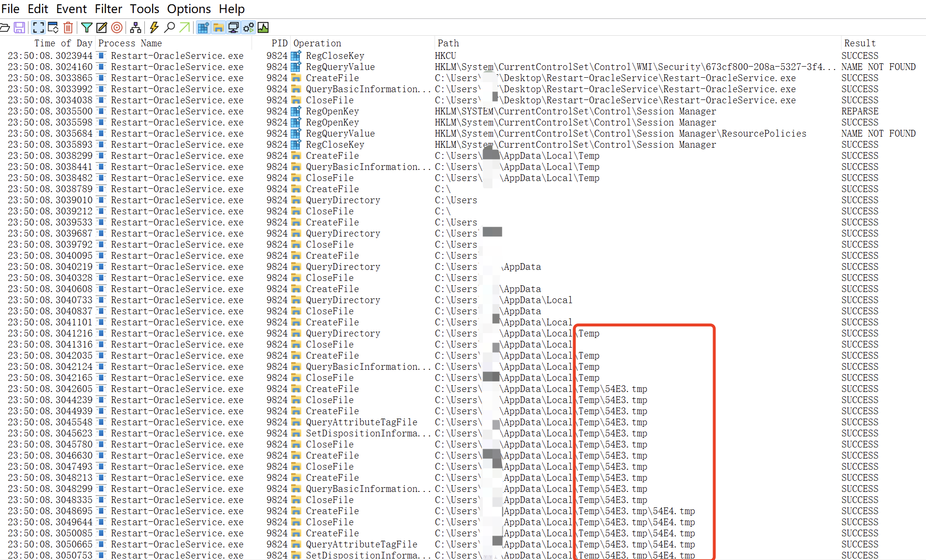Toggle the Capture events button

pos(39,28)
